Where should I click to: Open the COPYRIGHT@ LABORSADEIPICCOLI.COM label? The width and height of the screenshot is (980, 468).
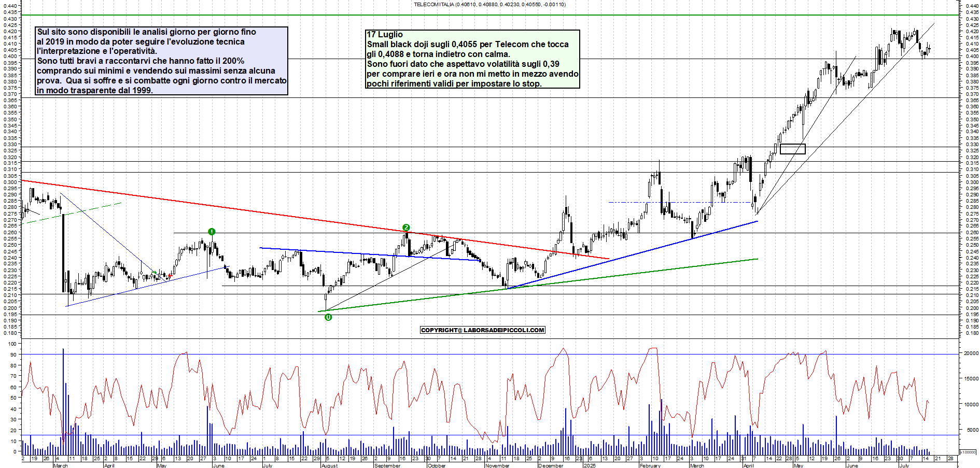click(x=483, y=330)
